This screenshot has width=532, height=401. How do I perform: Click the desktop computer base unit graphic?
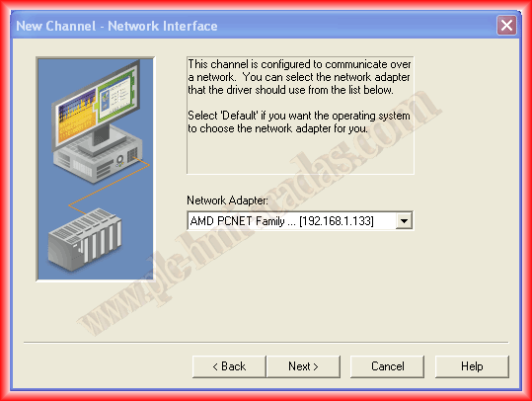click(x=98, y=157)
